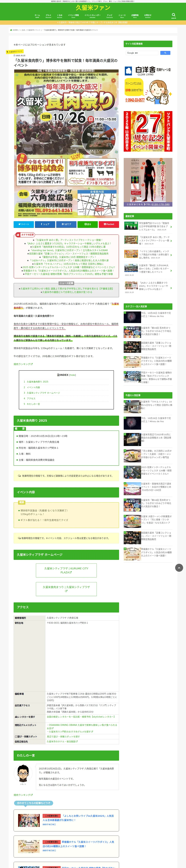Share the article via the ツイート button
186x868 pixels.
24,224
